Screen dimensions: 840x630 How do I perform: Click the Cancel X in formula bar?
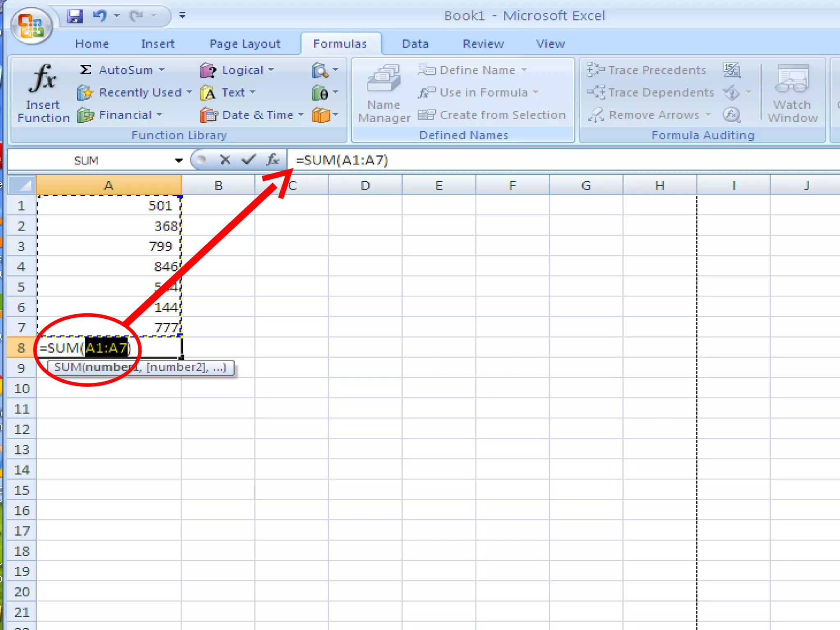pyautogui.click(x=225, y=160)
